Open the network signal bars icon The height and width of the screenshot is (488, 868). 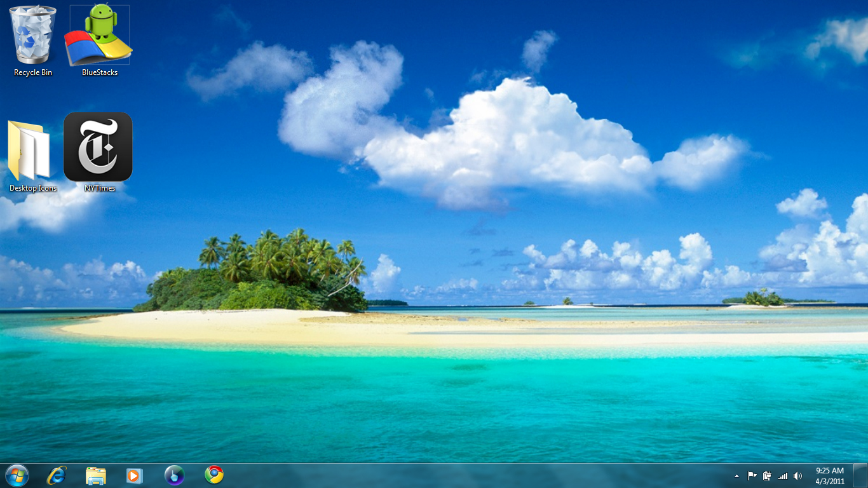click(783, 476)
